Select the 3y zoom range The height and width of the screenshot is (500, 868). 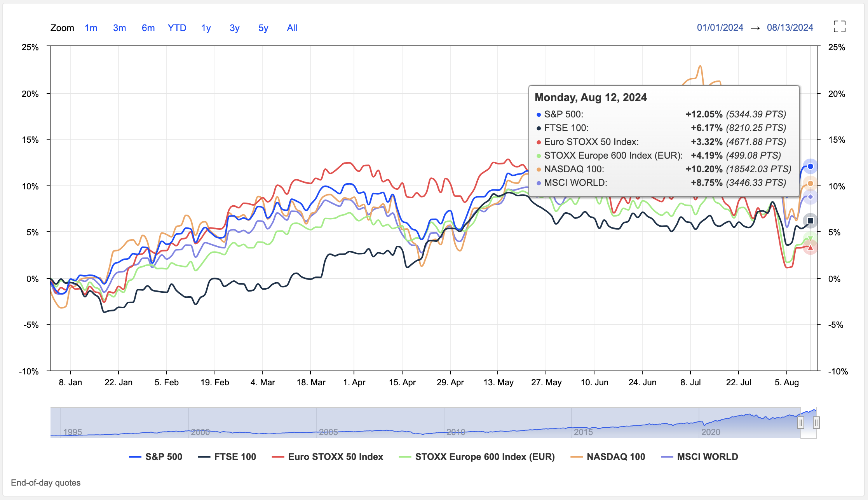coord(235,28)
